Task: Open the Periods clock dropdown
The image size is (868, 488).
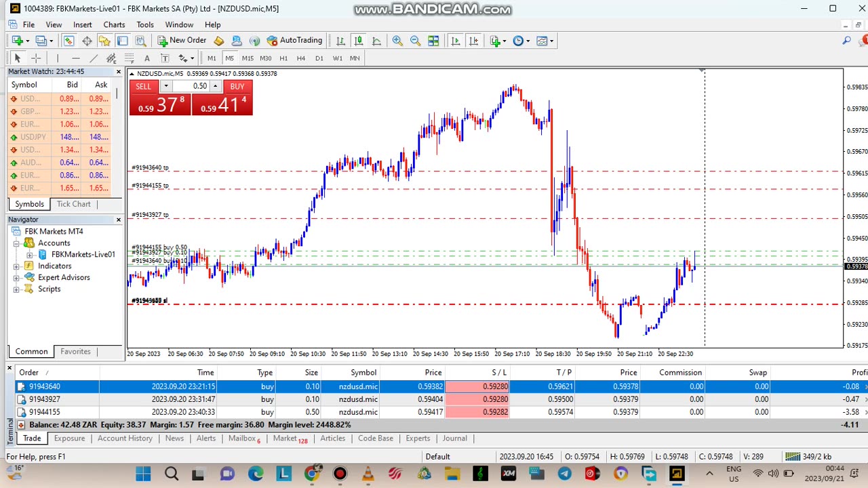Action: [x=521, y=41]
